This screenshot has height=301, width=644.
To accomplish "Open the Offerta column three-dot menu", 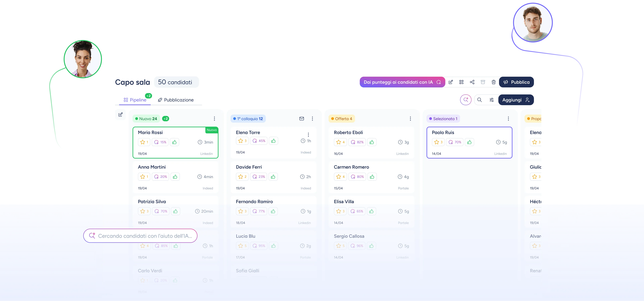I will pyautogui.click(x=410, y=118).
